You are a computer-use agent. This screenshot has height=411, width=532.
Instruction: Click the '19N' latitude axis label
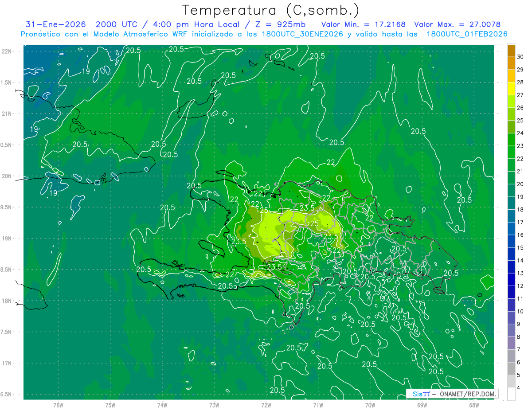pyautogui.click(x=8, y=239)
